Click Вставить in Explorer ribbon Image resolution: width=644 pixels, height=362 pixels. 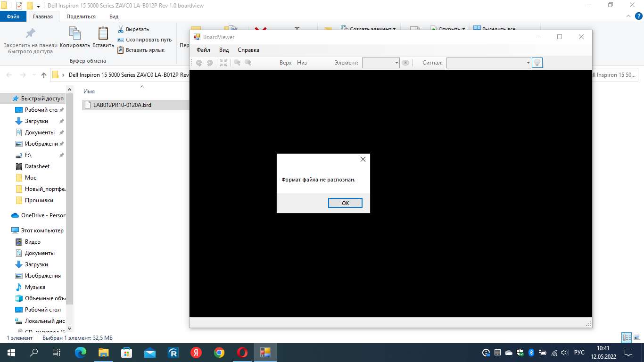(103, 38)
